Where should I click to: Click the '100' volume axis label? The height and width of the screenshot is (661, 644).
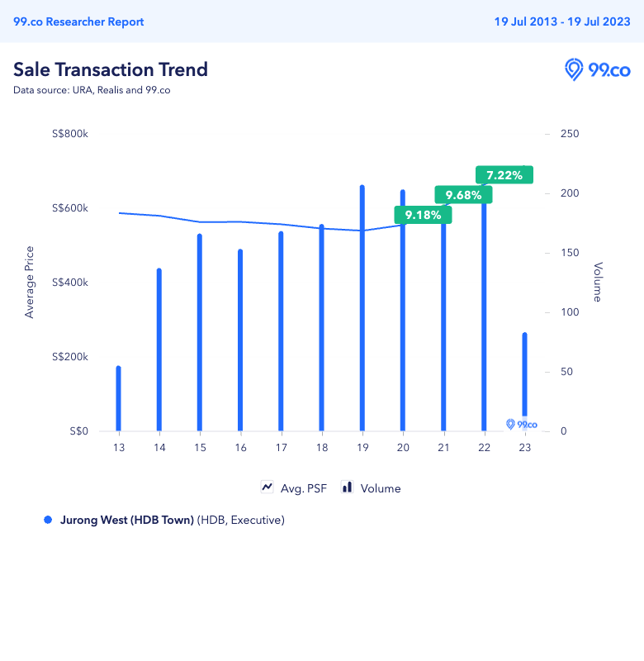(570, 312)
